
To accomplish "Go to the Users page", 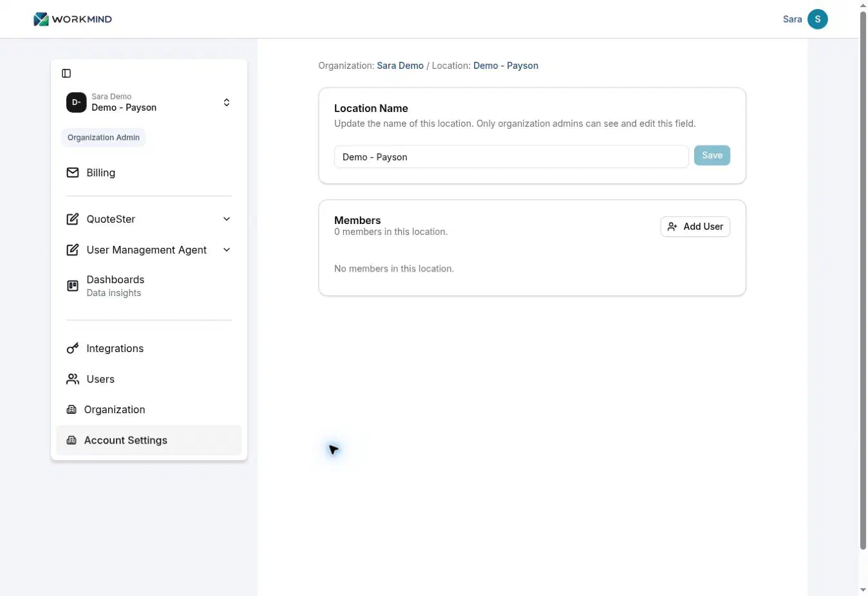I will click(149, 379).
